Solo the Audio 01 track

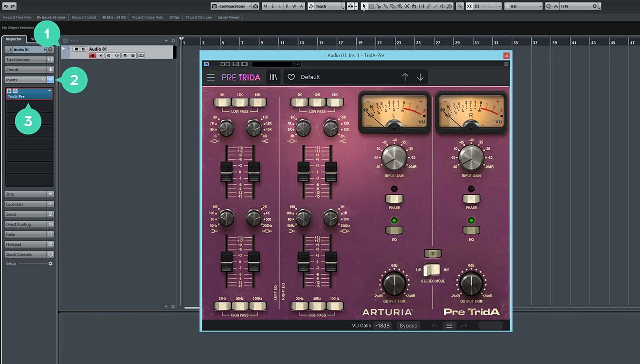[83, 49]
